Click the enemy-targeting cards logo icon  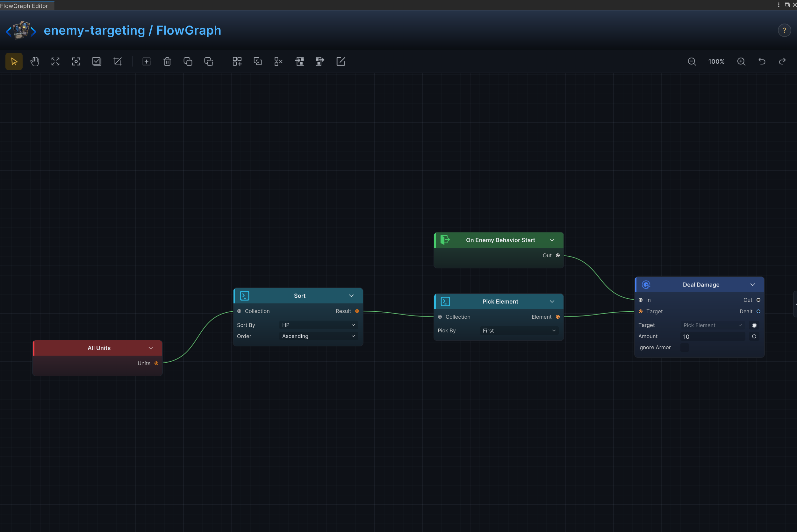pyautogui.click(x=21, y=30)
